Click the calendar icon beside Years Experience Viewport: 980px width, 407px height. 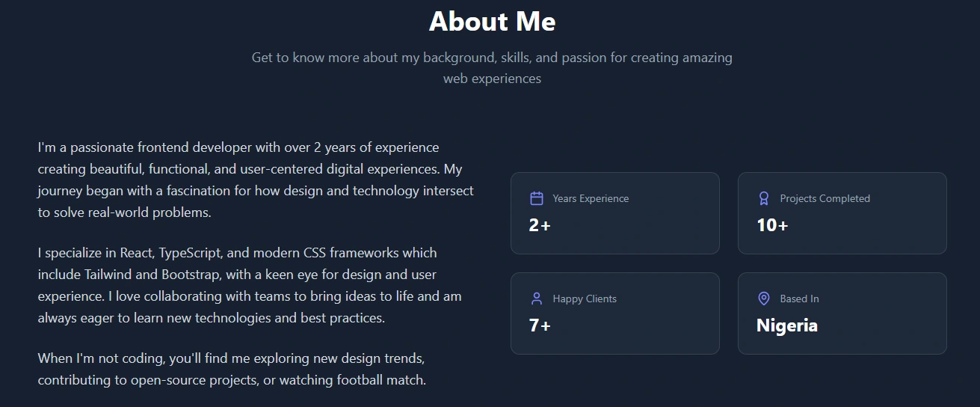click(x=536, y=198)
